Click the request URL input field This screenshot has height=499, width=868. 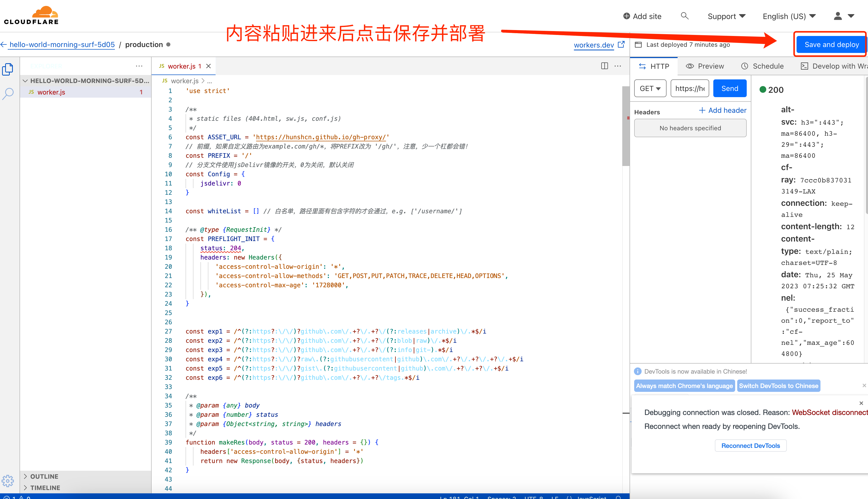[689, 88]
